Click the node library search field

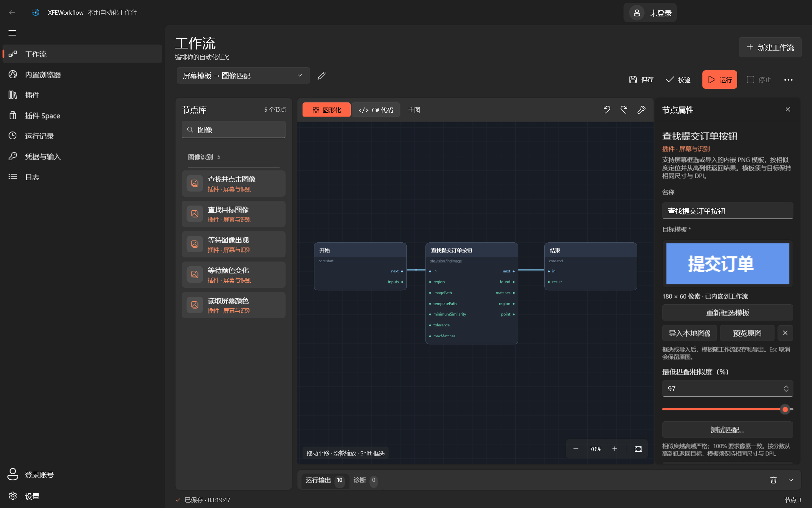click(x=234, y=130)
